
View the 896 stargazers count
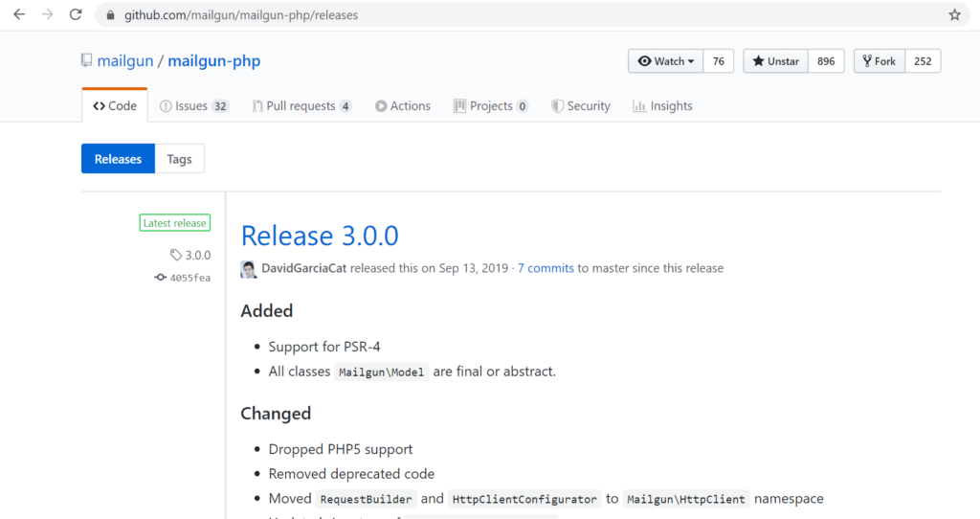pos(825,61)
